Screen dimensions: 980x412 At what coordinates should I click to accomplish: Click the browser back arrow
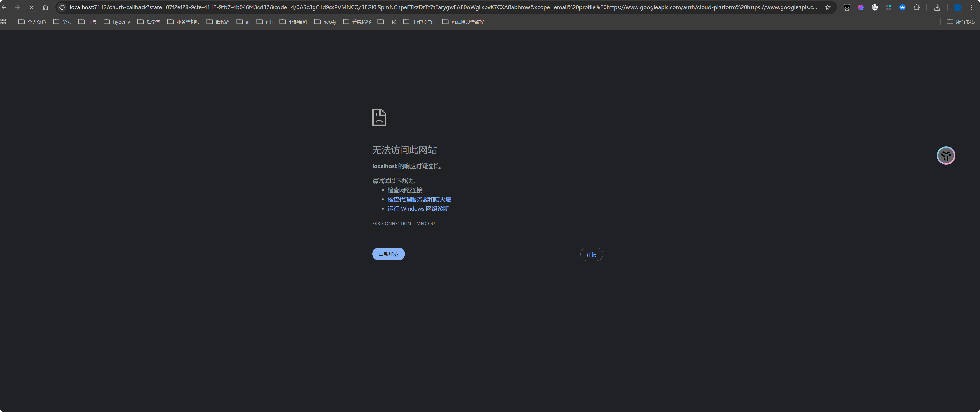click(x=4, y=7)
